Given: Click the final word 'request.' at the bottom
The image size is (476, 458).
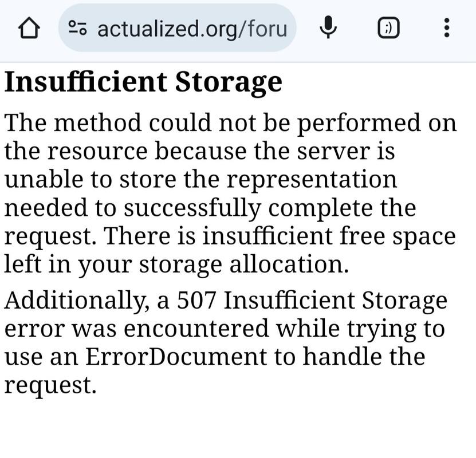Looking at the screenshot, I should (50, 386).
